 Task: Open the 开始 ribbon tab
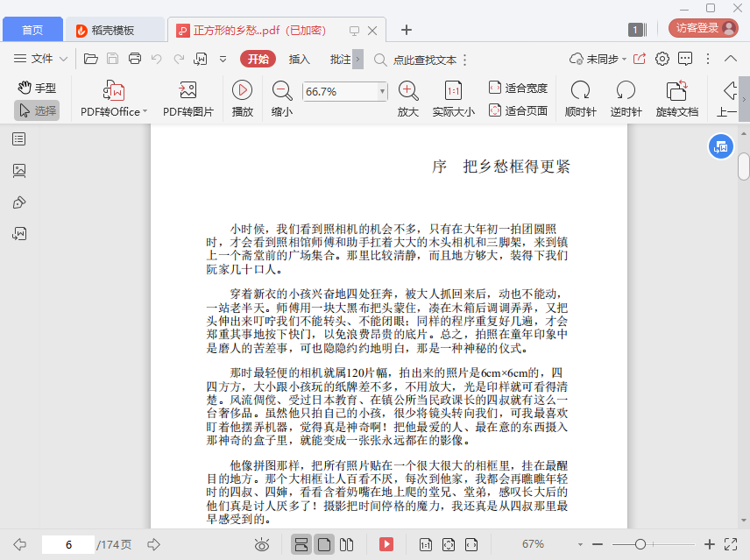[x=258, y=59]
